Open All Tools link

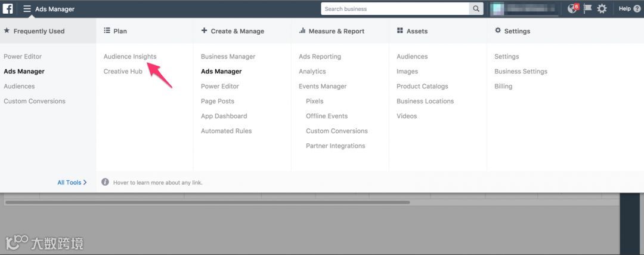pos(72,182)
